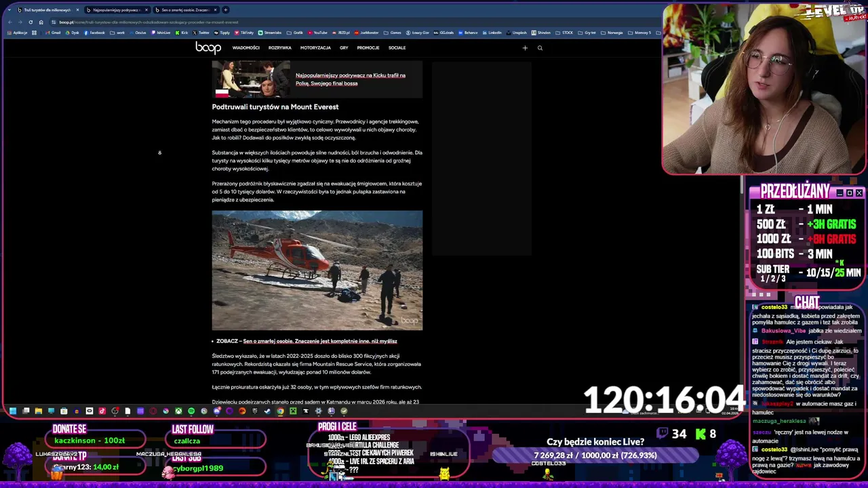Open the browser home icon
The width and height of the screenshot is (868, 488).
point(41,22)
